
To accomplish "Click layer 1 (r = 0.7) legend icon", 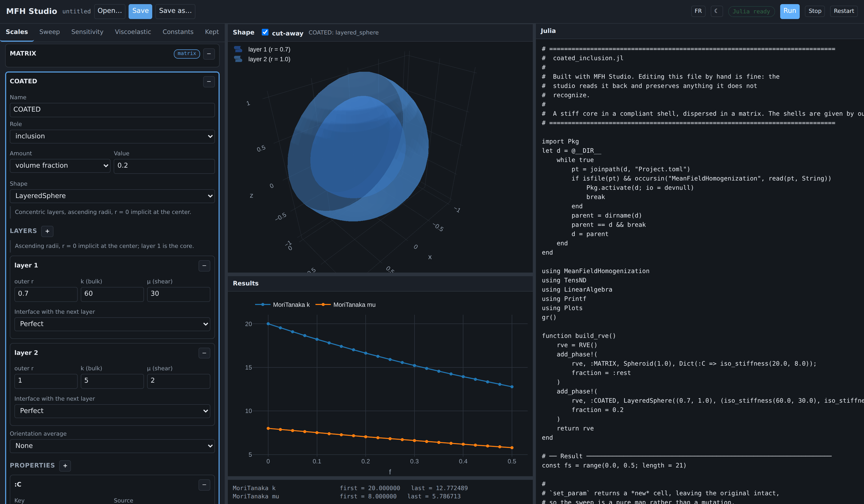I will 238,49.
